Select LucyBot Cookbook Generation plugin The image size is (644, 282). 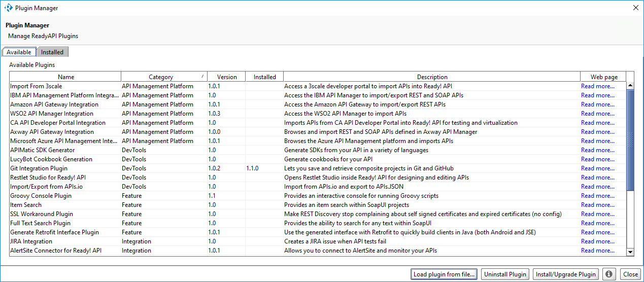coord(318,159)
